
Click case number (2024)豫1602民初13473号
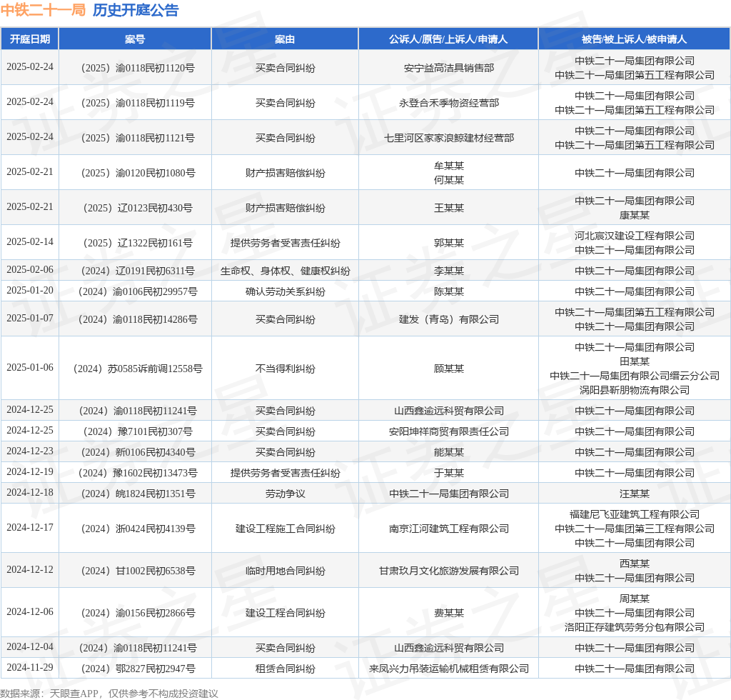point(138,473)
